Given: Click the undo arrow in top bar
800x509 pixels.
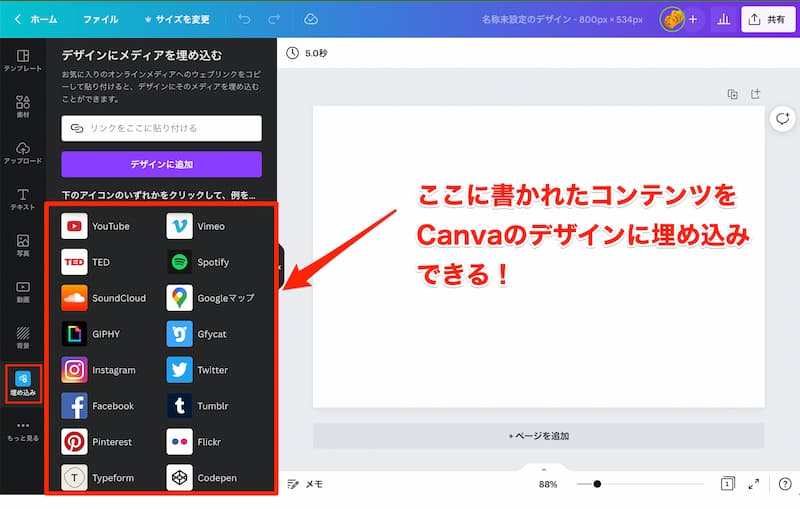Looking at the screenshot, I should [x=244, y=19].
